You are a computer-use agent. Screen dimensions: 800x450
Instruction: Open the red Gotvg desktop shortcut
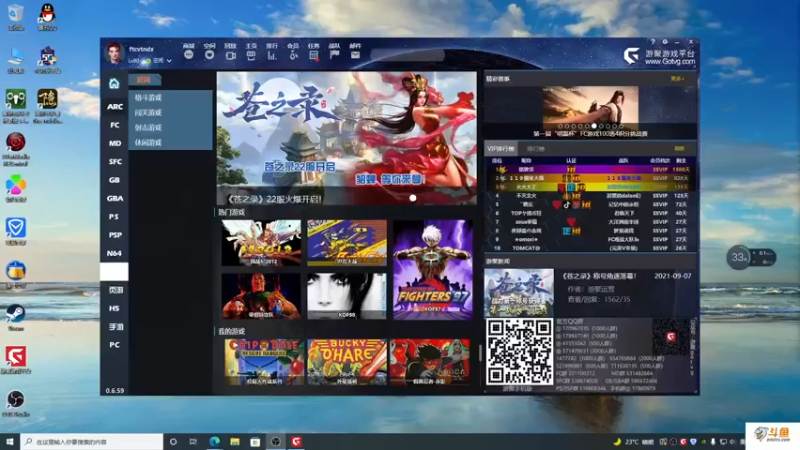16,360
